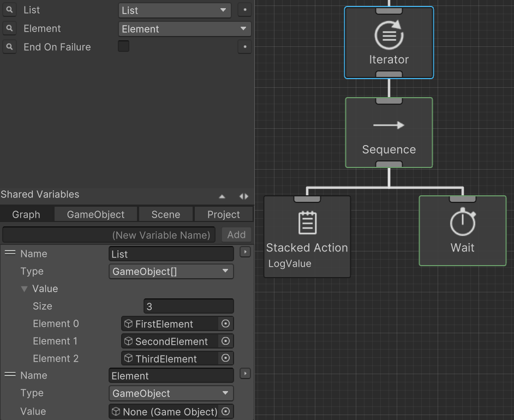Open object picker for FirstElement
514x420 pixels.
tap(225, 323)
